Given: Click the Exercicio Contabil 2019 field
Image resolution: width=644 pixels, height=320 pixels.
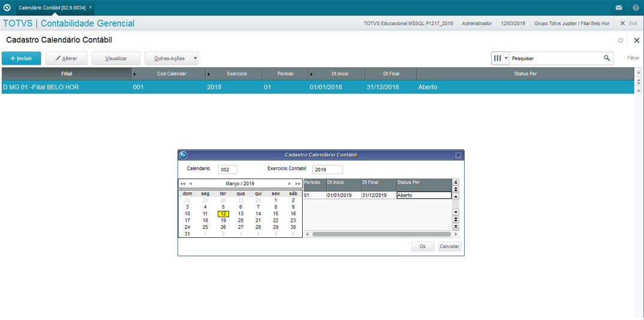Looking at the screenshot, I should [x=328, y=170].
